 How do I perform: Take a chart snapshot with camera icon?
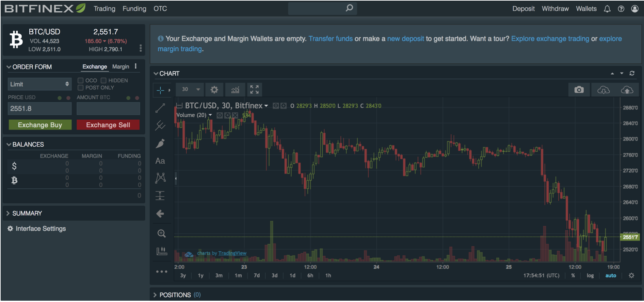click(579, 90)
